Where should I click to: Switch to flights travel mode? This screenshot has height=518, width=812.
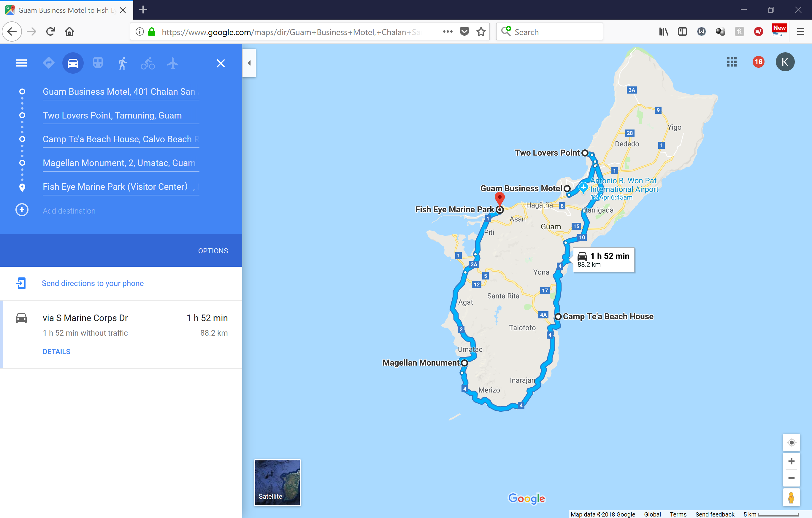coord(173,63)
